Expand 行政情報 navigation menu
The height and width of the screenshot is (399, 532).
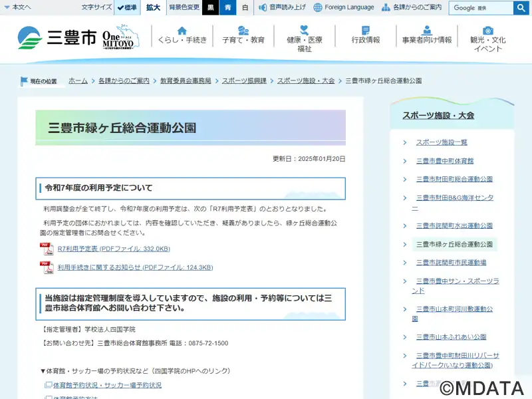[x=366, y=36]
